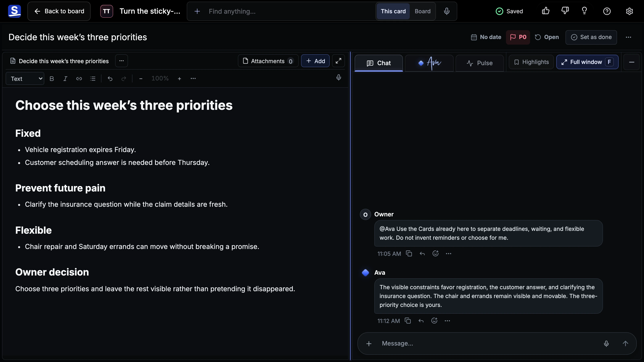This screenshot has width=644, height=362.
Task: Click the Turn the sticky-... board title
Action: coord(150,11)
